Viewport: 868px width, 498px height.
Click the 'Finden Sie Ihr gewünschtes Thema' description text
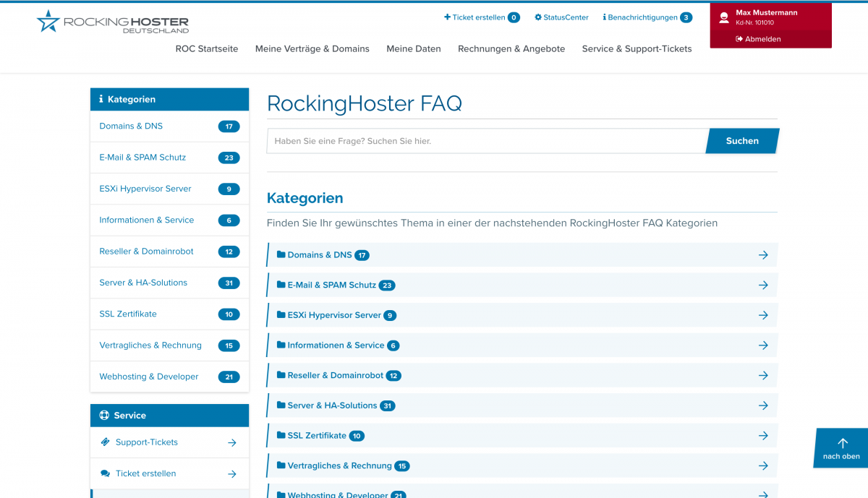pyautogui.click(x=492, y=223)
